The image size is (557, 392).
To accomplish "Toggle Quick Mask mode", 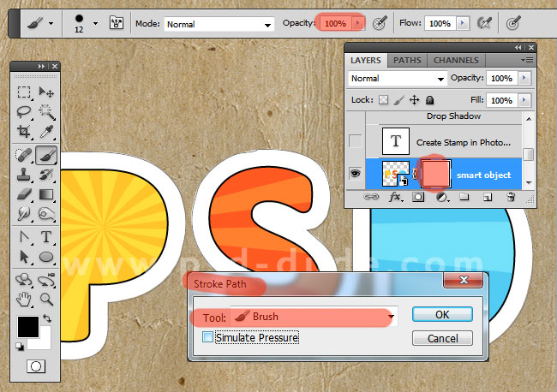I will pos(36,366).
